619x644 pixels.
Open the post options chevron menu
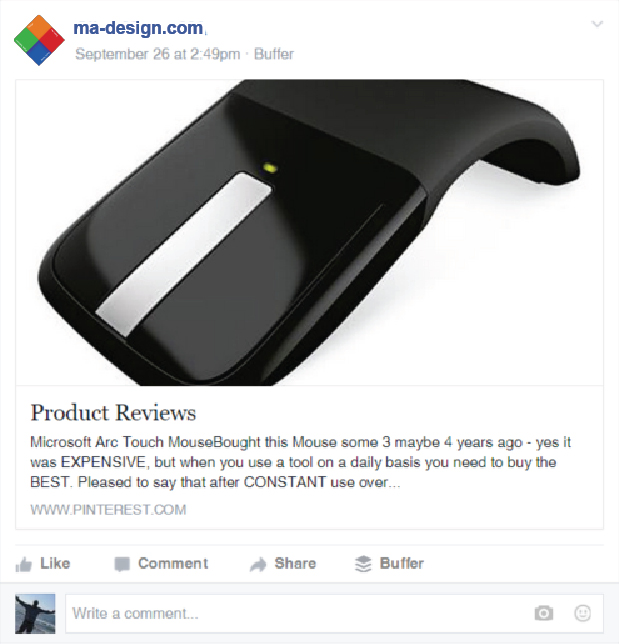(597, 24)
